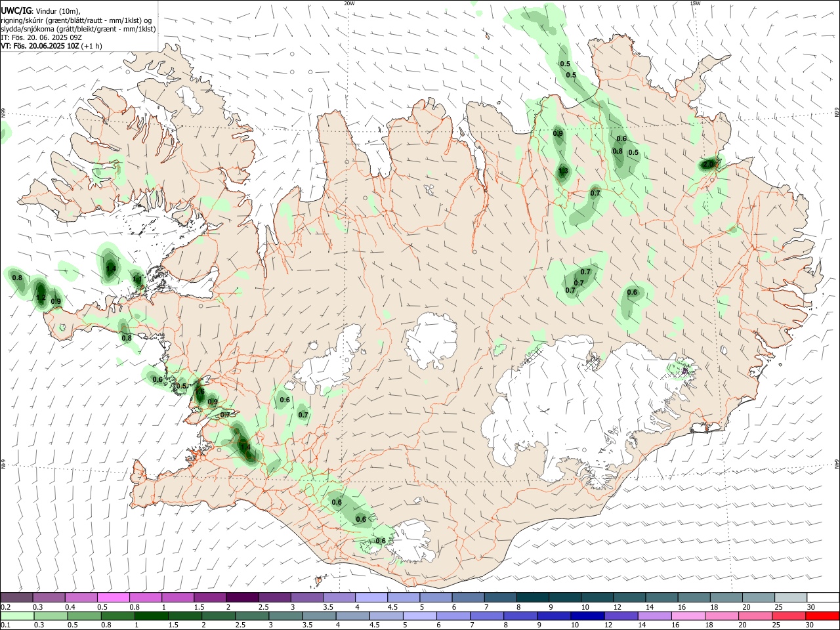Pick the darkest purple sleet/snow legend swatch for 2
840x630 pixels.
[242, 598]
